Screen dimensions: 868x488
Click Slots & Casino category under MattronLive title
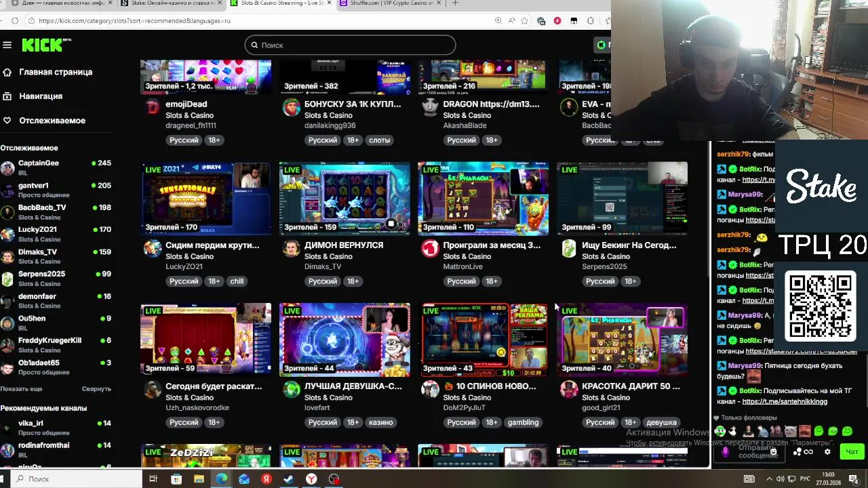pos(467,256)
